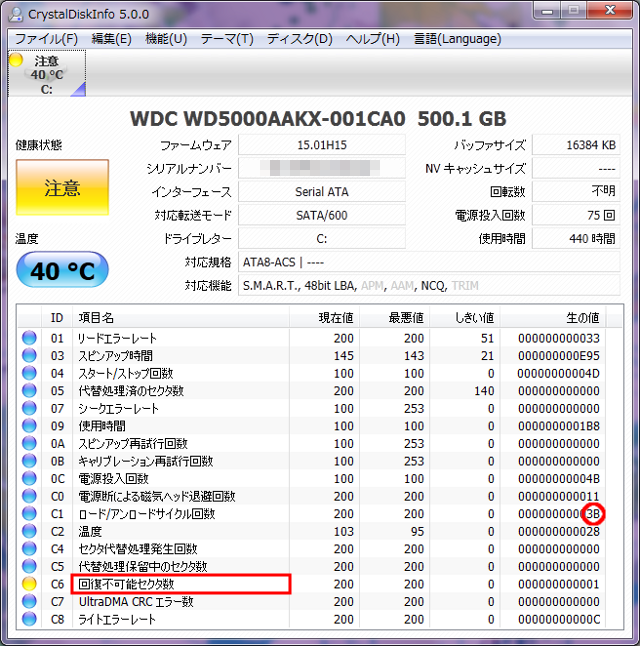This screenshot has height=646, width=640.
Task: Click the yellow status circle in the drive tab
Action: point(16,60)
